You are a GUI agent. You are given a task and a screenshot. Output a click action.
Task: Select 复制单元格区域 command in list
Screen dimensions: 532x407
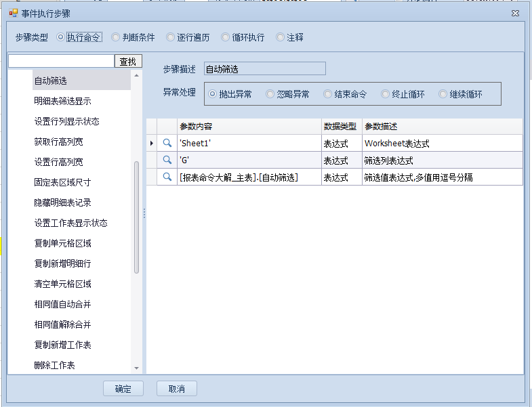point(62,243)
